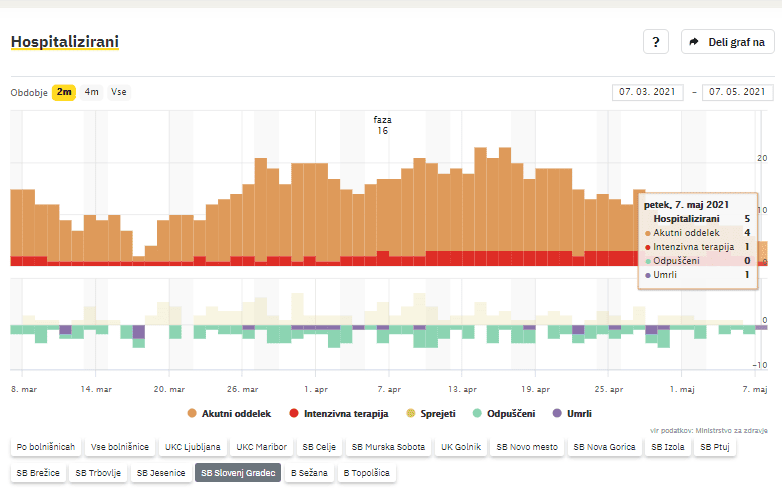
Task: Choose SB Murska Sobota hospital
Action: tap(388, 447)
